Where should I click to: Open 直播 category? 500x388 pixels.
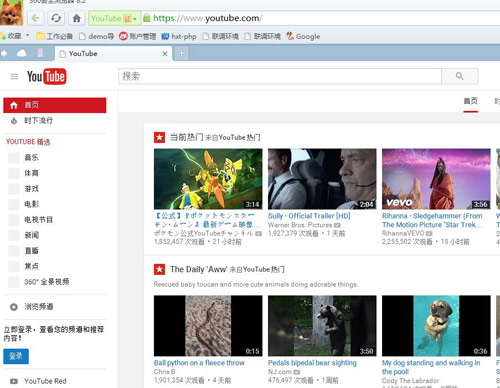(32, 251)
